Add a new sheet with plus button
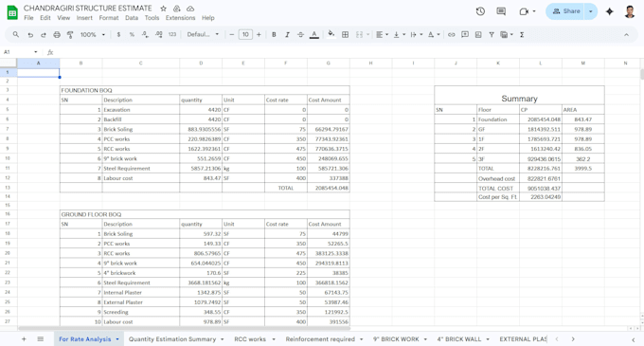 pyautogui.click(x=24, y=339)
